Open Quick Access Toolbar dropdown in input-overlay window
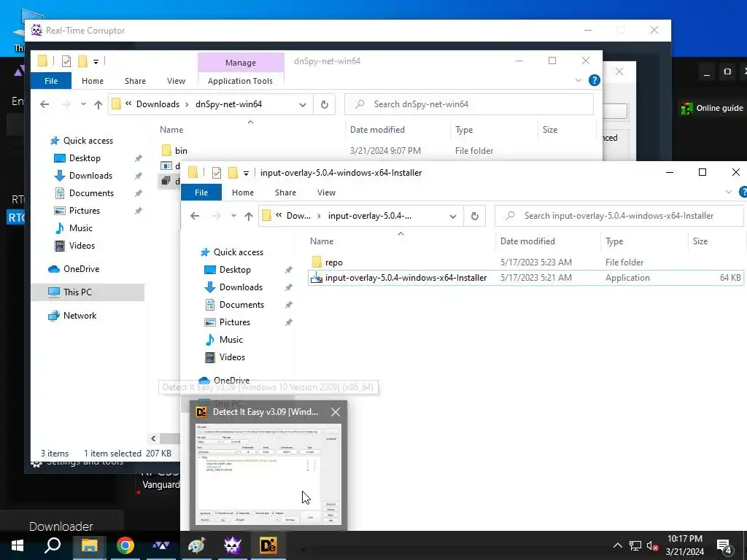Image resolution: width=747 pixels, height=560 pixels. click(246, 173)
